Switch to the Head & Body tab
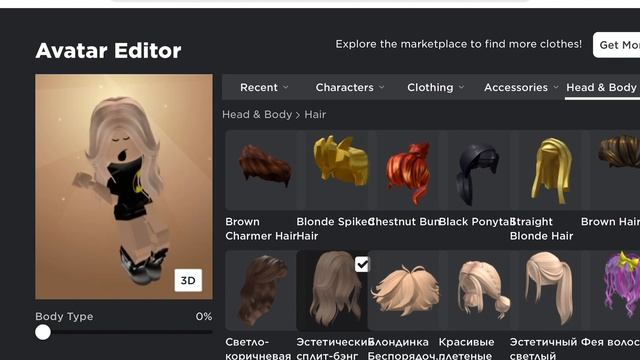 click(x=601, y=87)
